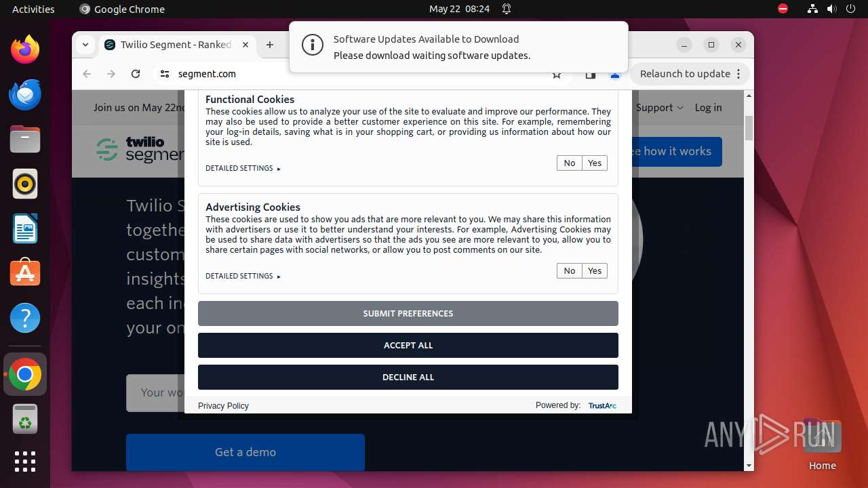The image size is (868, 488).
Task: Open Google Chrome app menu in top bar
Action: point(122,9)
